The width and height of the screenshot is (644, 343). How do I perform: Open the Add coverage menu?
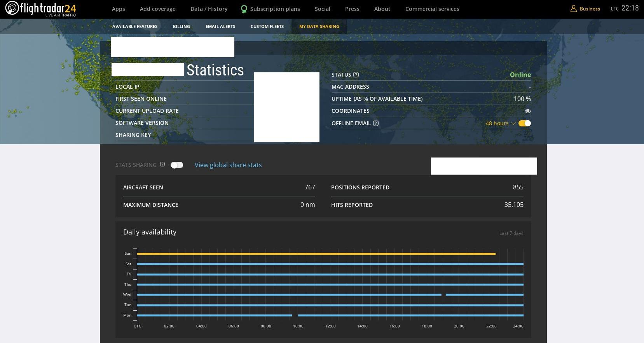click(x=158, y=9)
